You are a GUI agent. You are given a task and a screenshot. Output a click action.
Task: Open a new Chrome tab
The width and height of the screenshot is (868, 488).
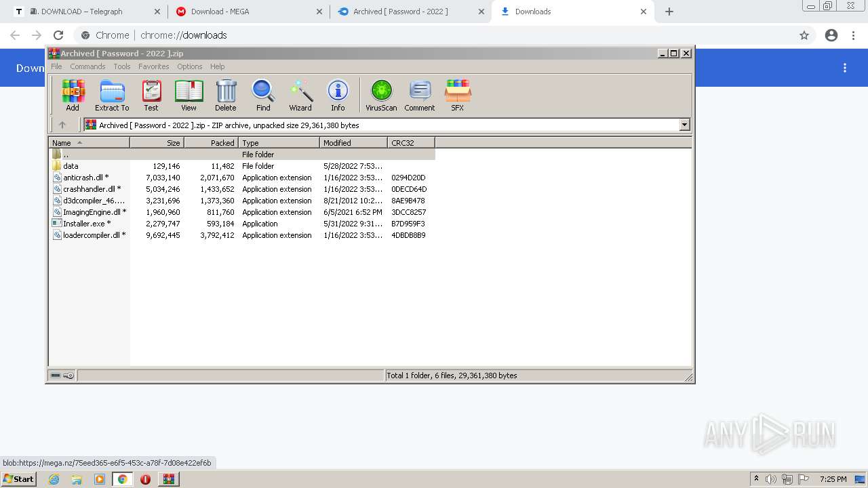(669, 12)
